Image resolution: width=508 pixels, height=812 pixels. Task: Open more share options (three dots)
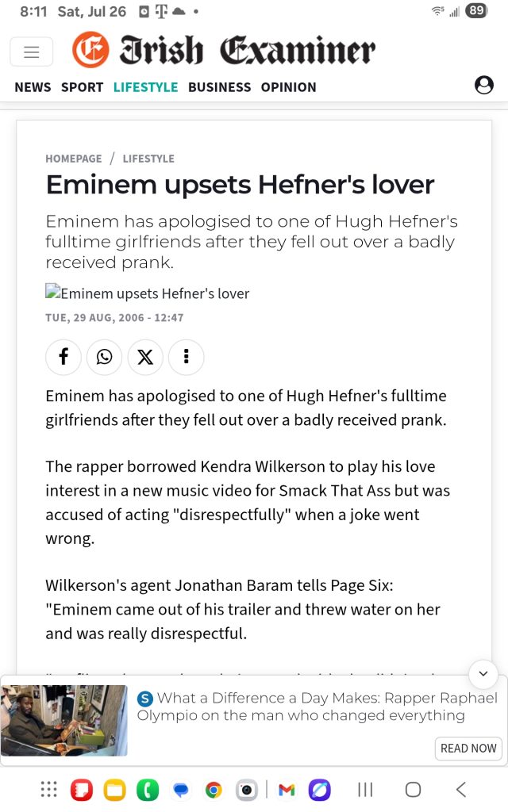coord(186,357)
